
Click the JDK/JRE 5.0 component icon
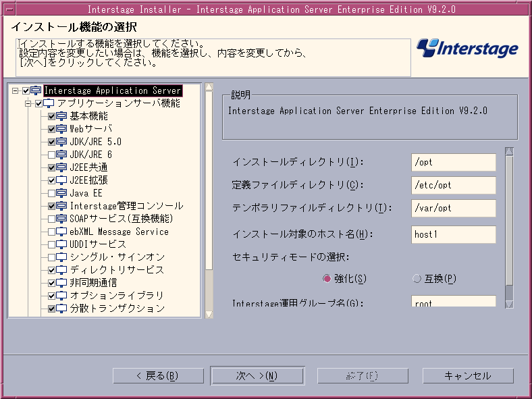[x=61, y=142]
